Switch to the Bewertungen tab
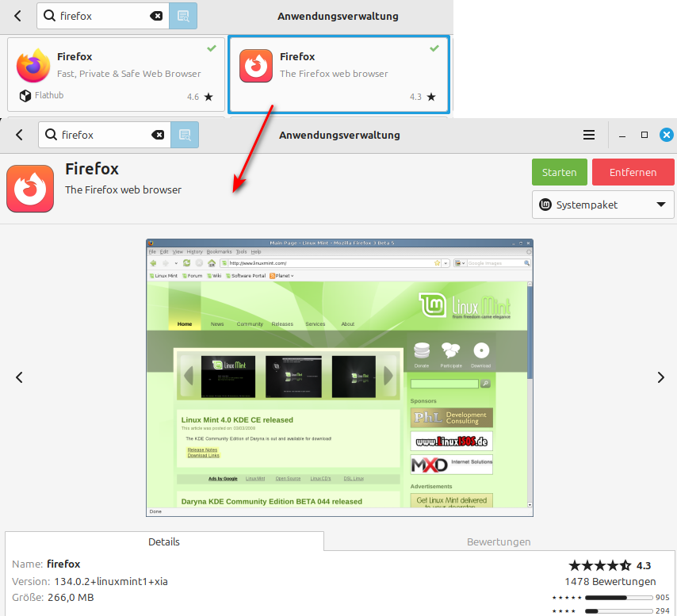This screenshot has height=616, width=677. click(499, 541)
